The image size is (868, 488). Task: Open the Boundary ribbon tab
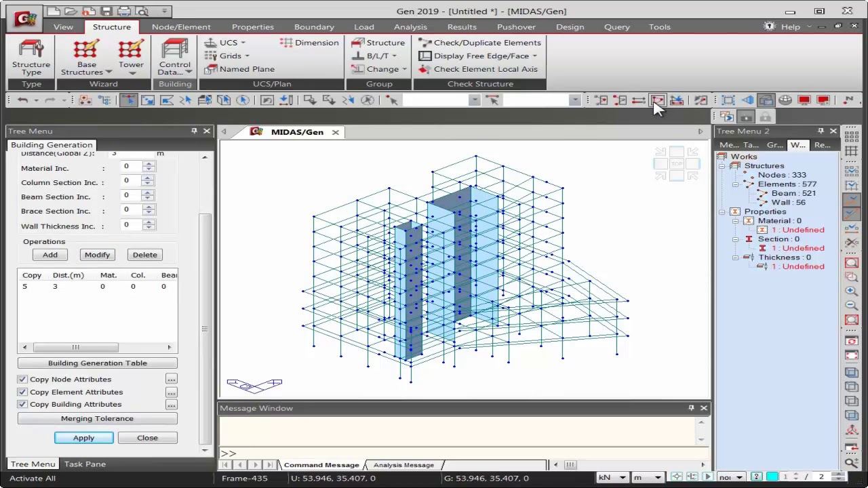coord(314,27)
